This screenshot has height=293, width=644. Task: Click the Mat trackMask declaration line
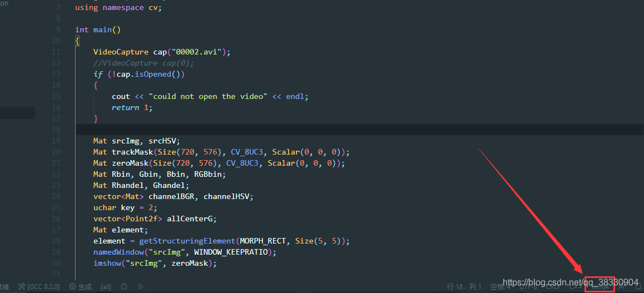221,151
